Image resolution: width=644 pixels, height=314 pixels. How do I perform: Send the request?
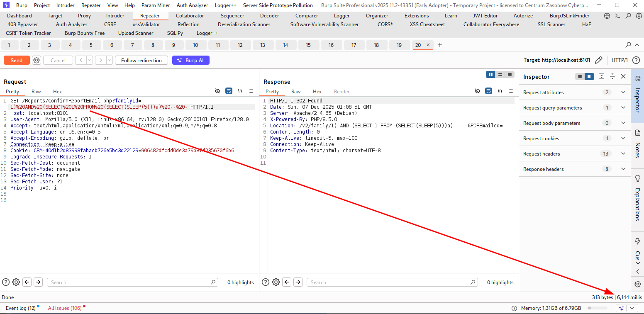point(17,60)
